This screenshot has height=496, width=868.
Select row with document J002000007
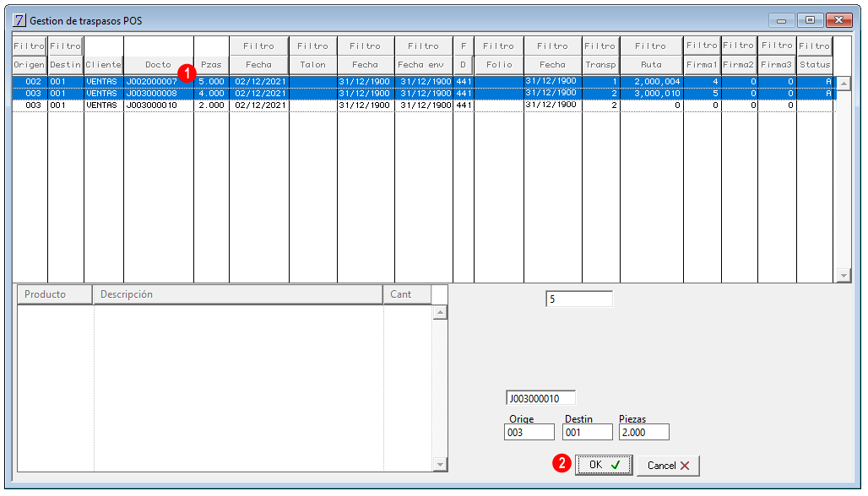click(423, 81)
